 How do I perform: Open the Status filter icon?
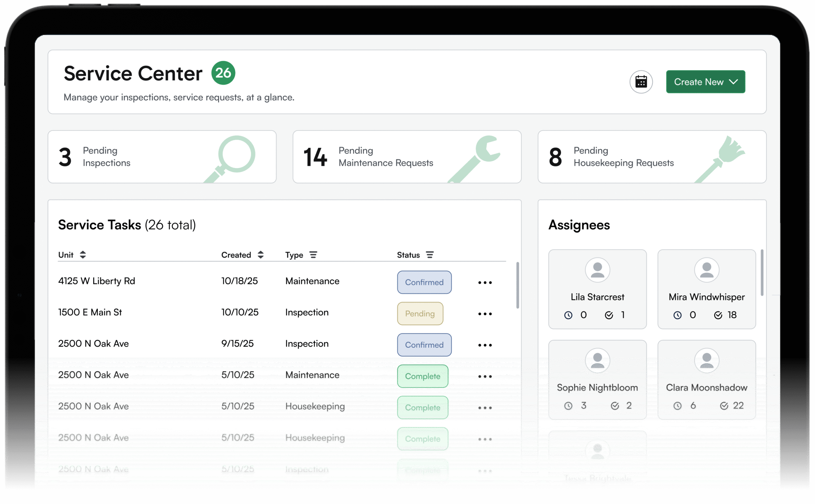point(429,255)
